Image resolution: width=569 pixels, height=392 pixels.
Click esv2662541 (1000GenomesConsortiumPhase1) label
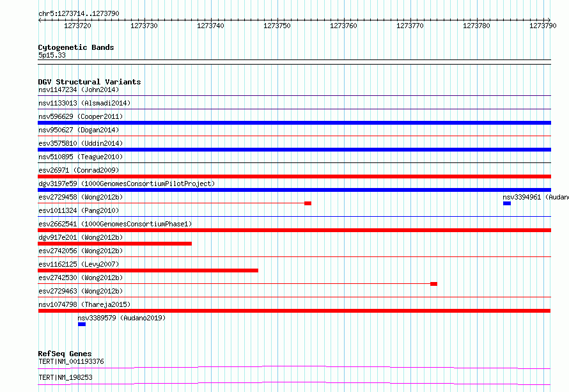point(115,224)
